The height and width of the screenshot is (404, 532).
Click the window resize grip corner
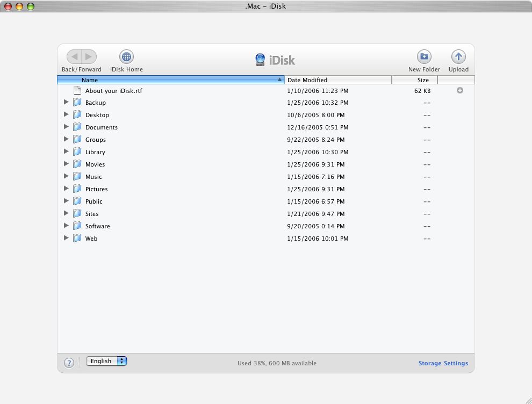pos(528,400)
